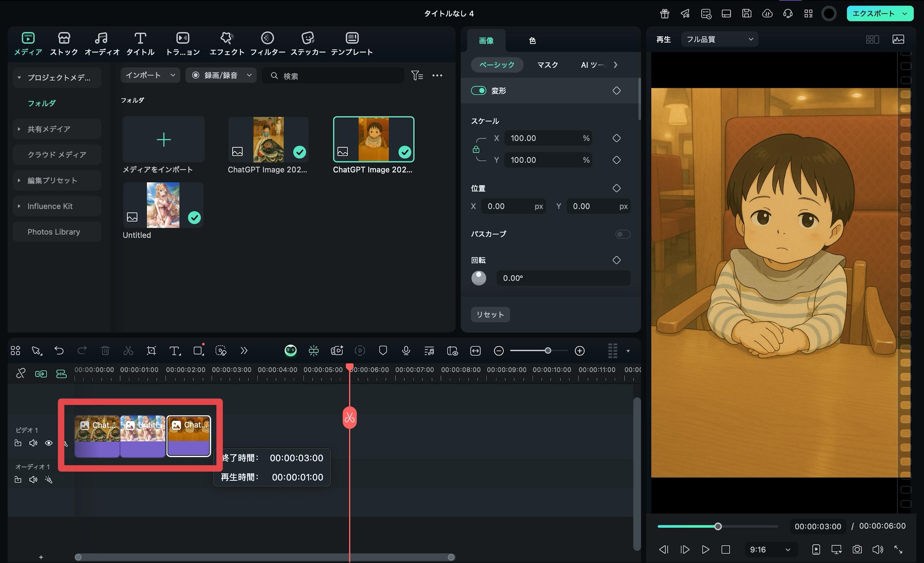Image resolution: width=924 pixels, height=563 pixels.
Task: Click the scopes image icon above preview
Action: pos(898,39)
